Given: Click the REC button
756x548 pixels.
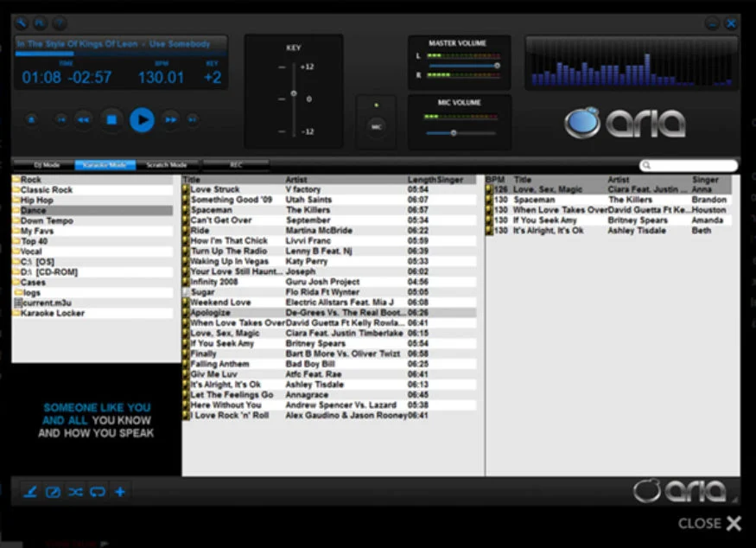Looking at the screenshot, I should coord(236,164).
